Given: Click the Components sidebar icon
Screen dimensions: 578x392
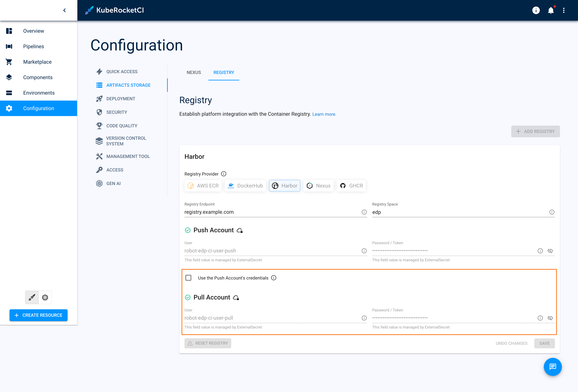Looking at the screenshot, I should [9, 77].
